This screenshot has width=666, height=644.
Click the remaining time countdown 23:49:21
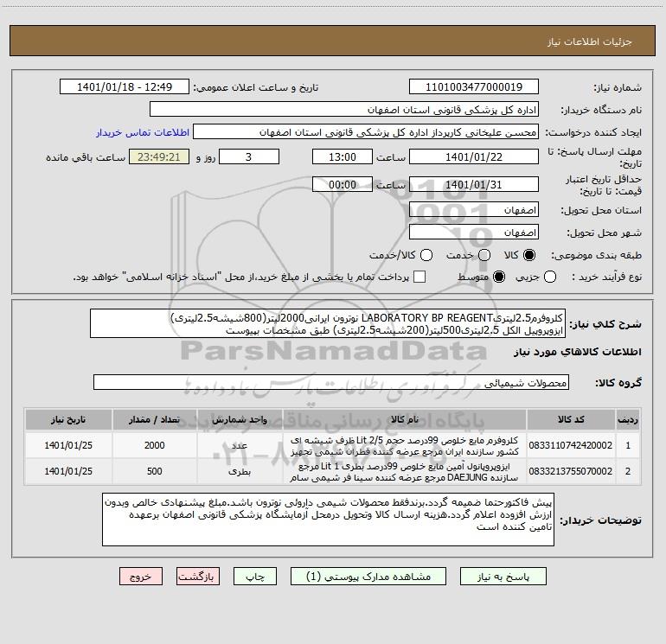[159, 156]
